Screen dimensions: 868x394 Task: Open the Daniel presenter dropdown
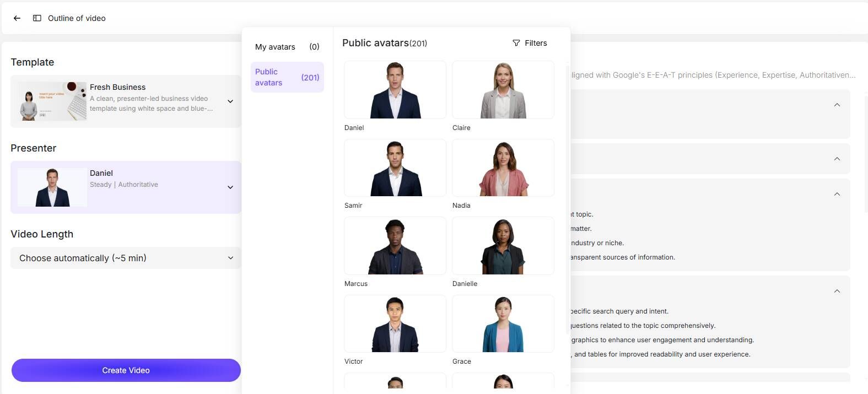tap(230, 187)
